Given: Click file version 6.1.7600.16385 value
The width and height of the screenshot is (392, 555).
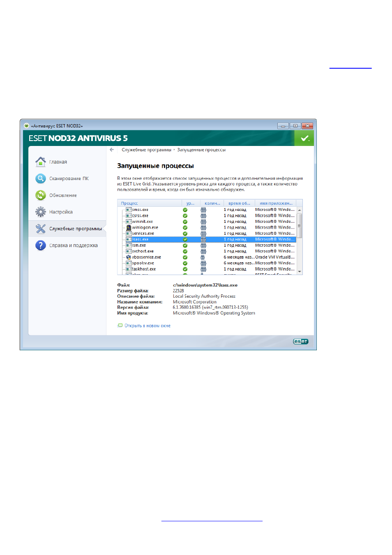Looking at the screenshot, I should [210, 307].
